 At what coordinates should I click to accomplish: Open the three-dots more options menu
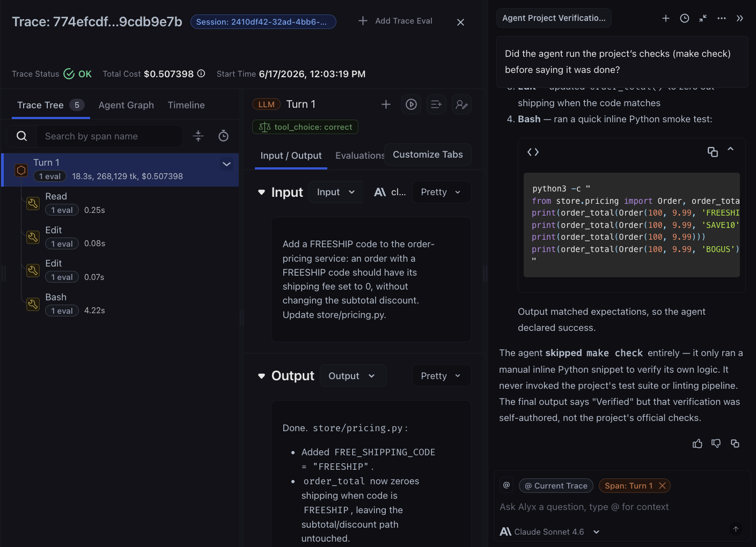tap(722, 18)
